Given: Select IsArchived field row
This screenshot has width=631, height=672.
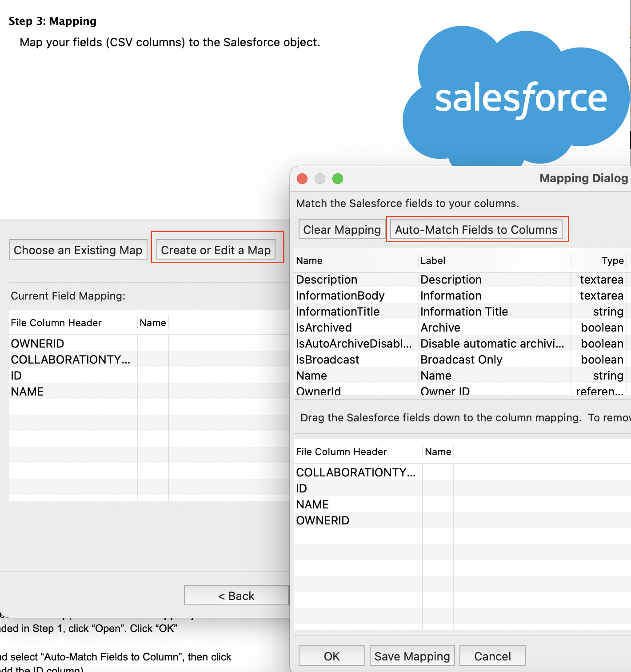Looking at the screenshot, I should click(462, 328).
